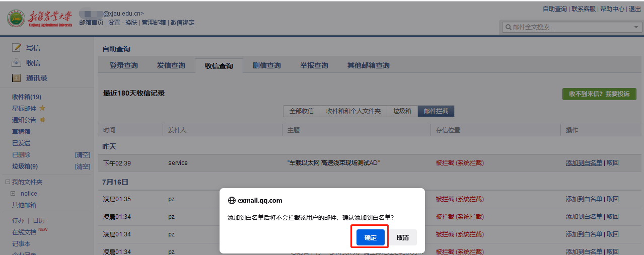Select the 垃圾箱 filter option
This screenshot has height=255, width=644.
click(402, 111)
